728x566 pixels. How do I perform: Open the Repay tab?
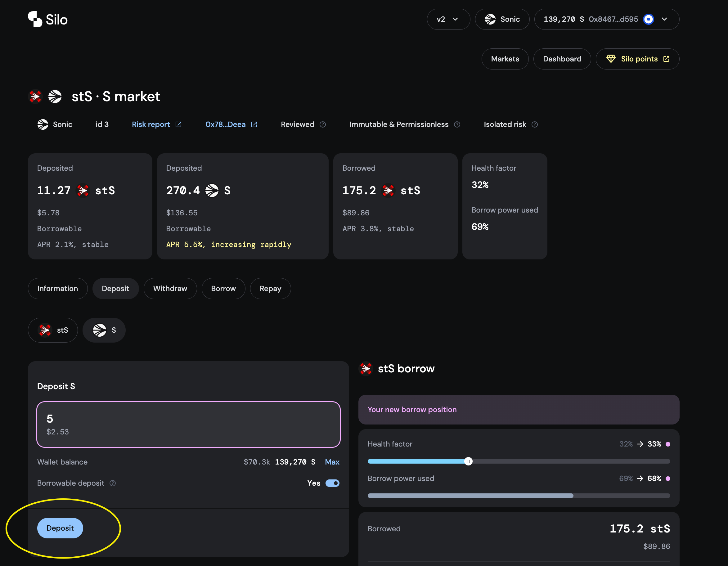(x=270, y=288)
